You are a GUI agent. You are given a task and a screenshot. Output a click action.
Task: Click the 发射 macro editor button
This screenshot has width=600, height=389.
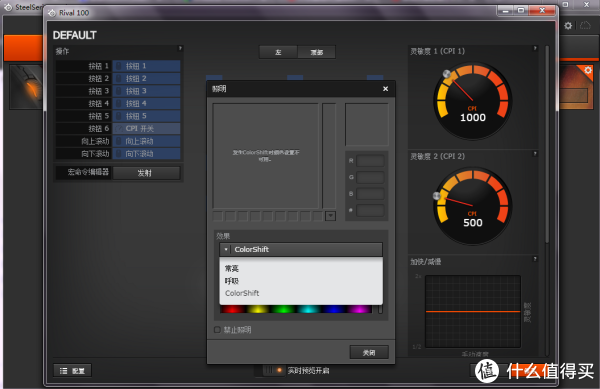(146, 173)
